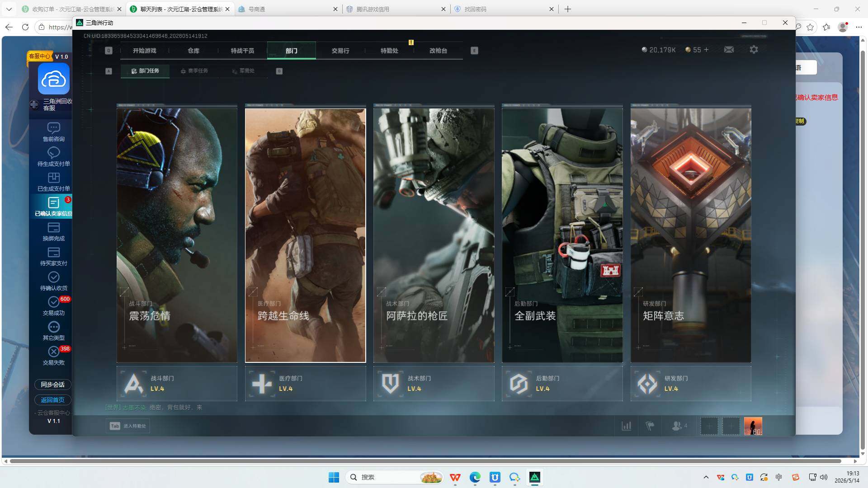The image size is (868, 488).
Task: Select the 部门任务 sub-tab
Action: click(145, 71)
